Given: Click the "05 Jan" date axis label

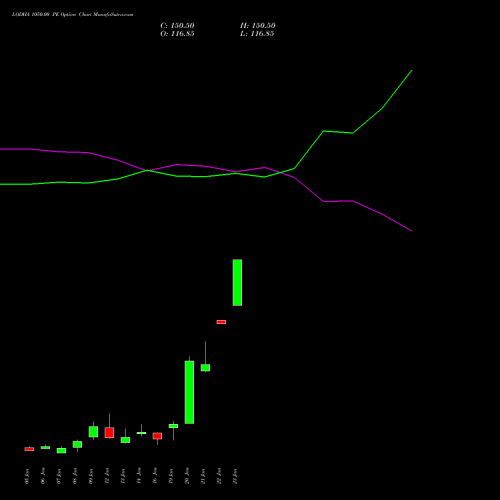Looking at the screenshot, I should click(27, 476).
